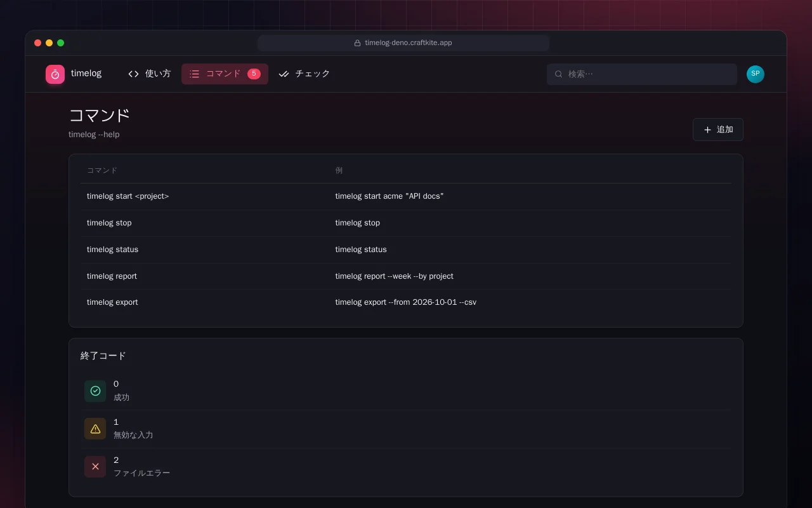Click the red X file error icon
Screen dimensions: 812x508
[x=95, y=467]
